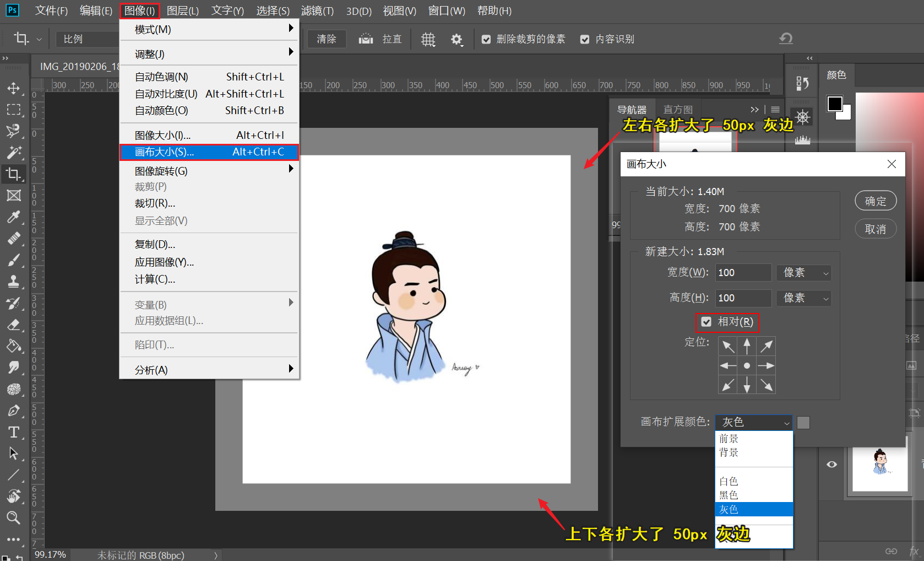Select the Zoom magnifier tool

click(x=14, y=517)
